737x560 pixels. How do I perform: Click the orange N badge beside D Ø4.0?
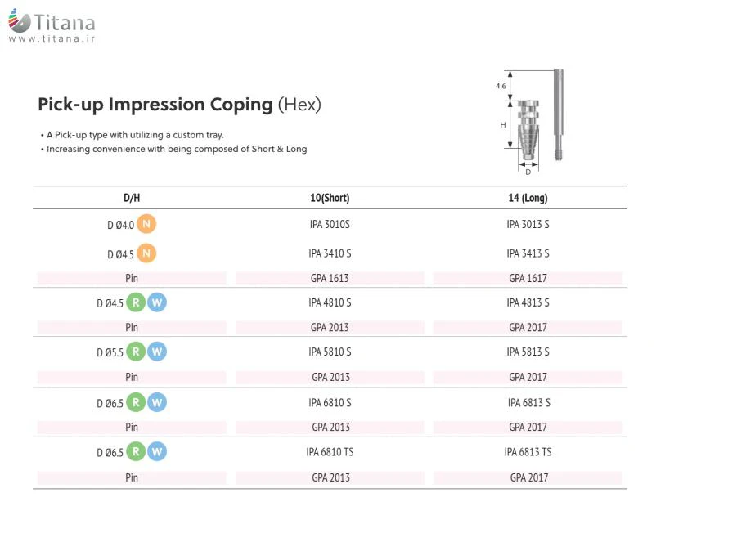pos(146,224)
